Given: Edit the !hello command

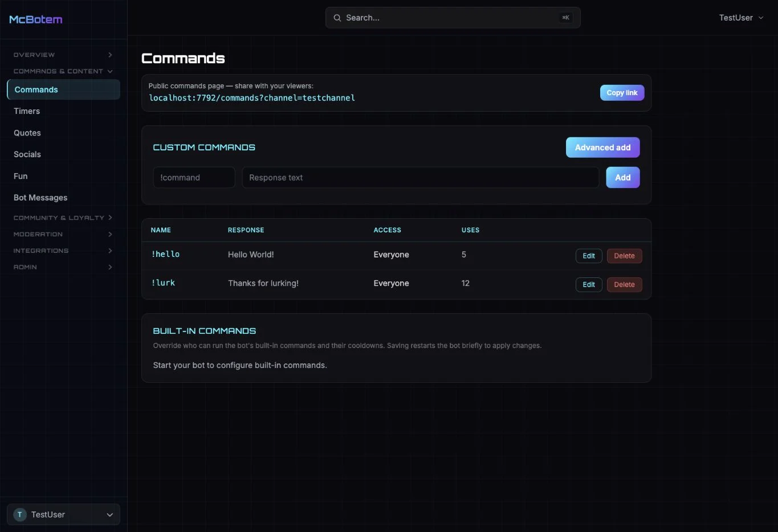Looking at the screenshot, I should [x=589, y=256].
